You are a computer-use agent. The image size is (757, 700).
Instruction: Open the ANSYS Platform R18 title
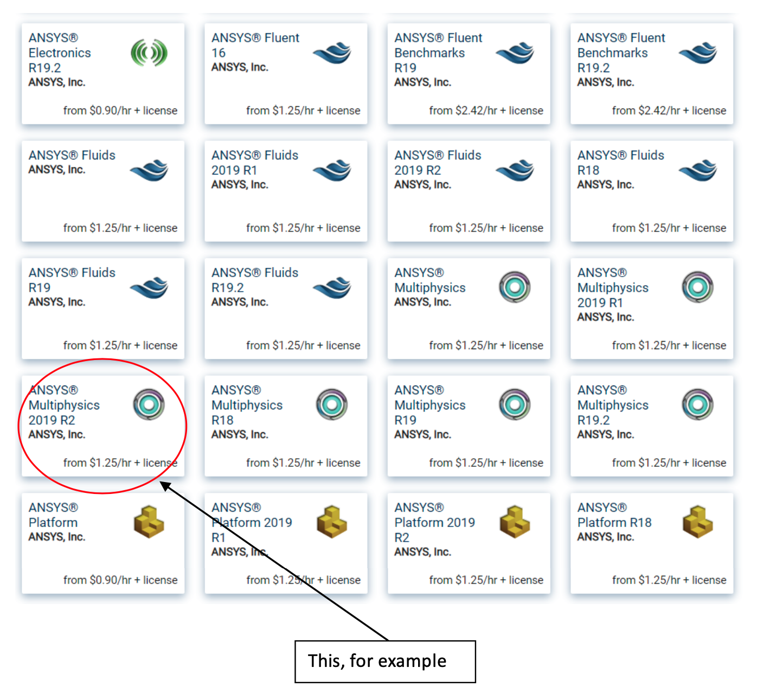[x=614, y=515]
